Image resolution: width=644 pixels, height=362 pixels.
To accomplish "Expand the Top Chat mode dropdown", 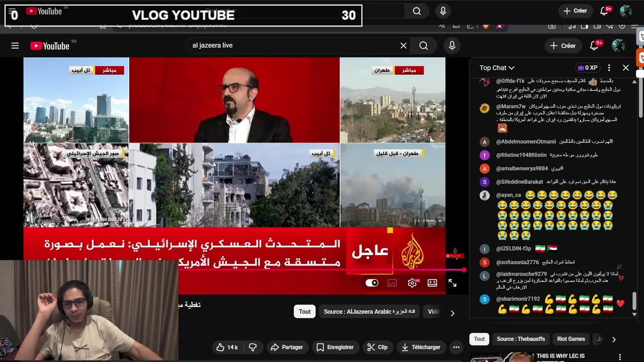I will [497, 67].
